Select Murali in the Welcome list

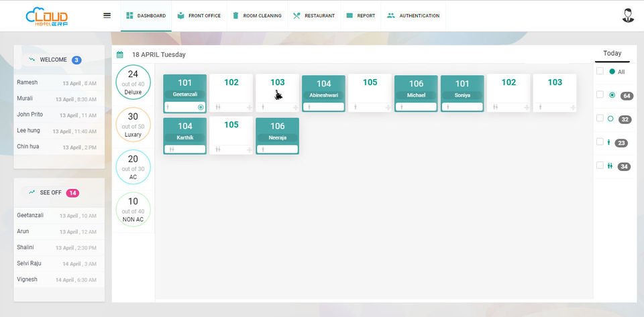coord(59,99)
